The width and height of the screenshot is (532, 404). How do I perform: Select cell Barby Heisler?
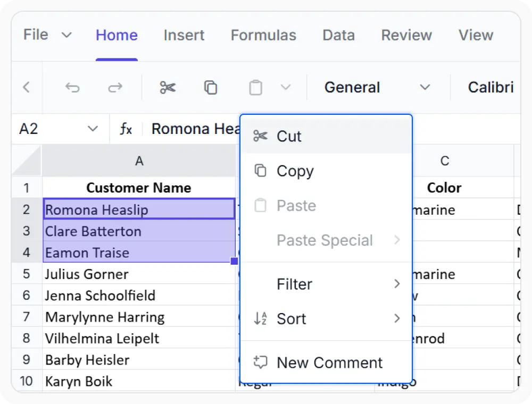[139, 359]
